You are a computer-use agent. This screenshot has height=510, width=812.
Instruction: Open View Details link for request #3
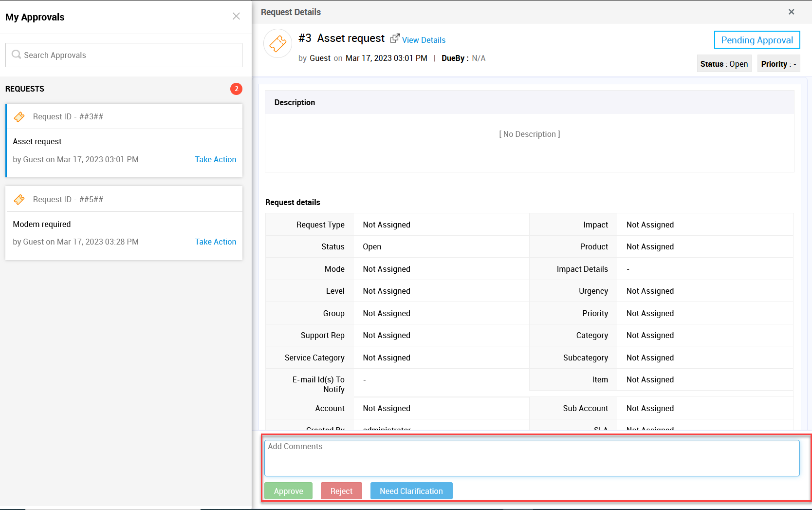tap(424, 40)
